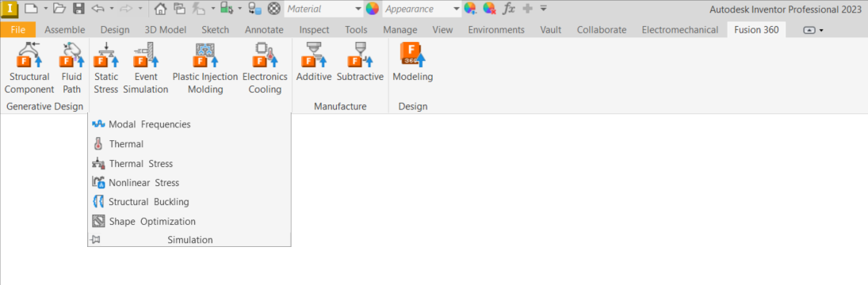Switch to the Design ribbon tab
The image size is (868, 285).
[x=116, y=30]
